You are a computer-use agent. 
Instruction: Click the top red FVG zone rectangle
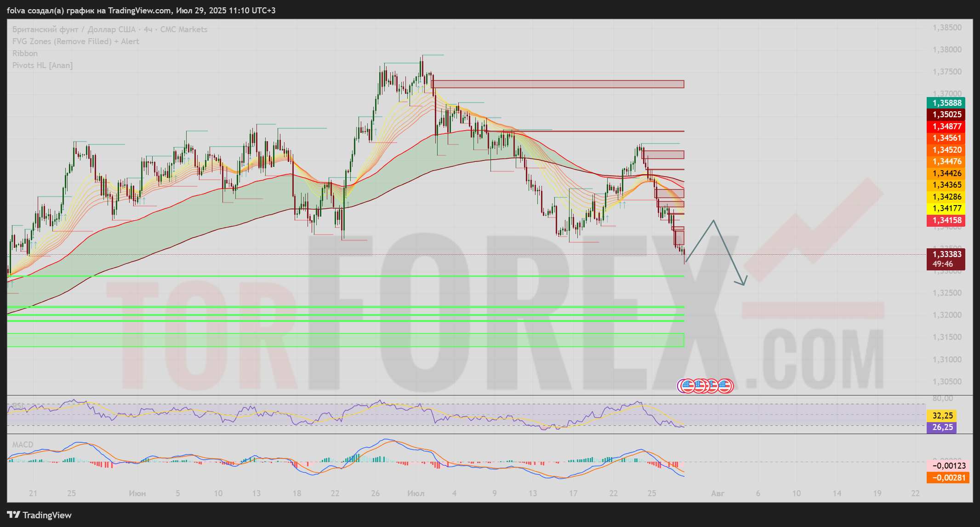tap(557, 84)
